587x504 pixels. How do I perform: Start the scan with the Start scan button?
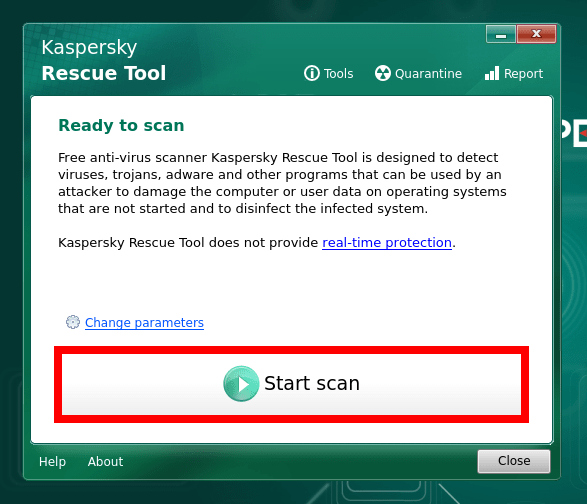[291, 384]
